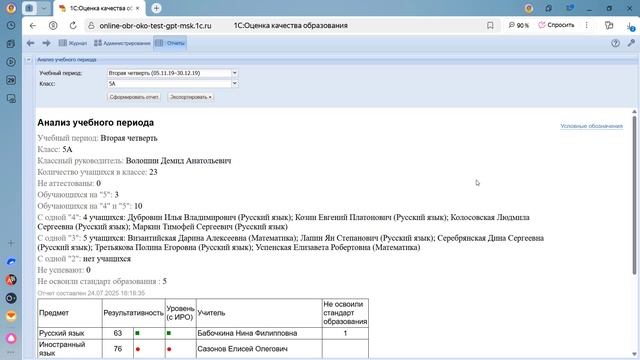The image size is (640, 360).
Task: Open the Журнал section
Action: click(73, 43)
